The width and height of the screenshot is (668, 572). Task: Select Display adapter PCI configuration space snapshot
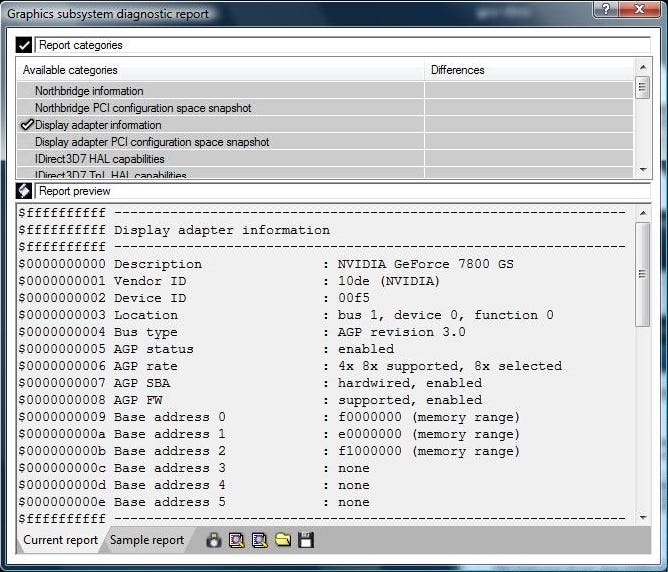[325, 142]
